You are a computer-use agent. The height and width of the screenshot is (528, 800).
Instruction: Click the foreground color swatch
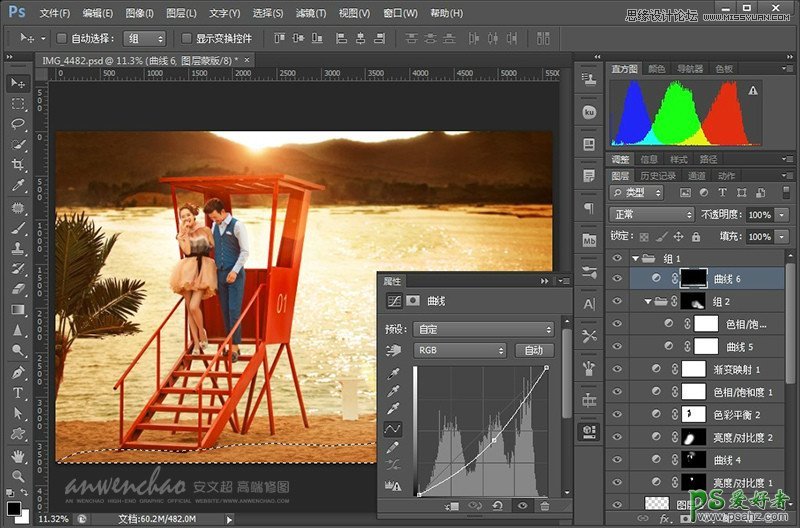coord(12,507)
